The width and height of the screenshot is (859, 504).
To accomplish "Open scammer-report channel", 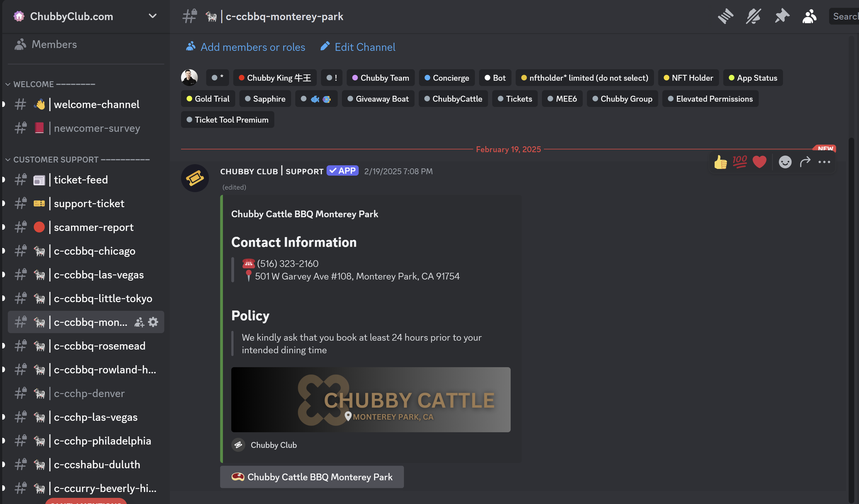I will [86, 227].
